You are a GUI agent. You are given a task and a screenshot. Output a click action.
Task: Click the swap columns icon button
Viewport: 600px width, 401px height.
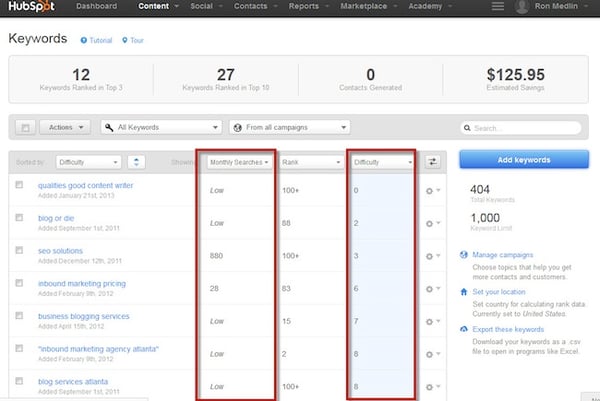(432, 161)
